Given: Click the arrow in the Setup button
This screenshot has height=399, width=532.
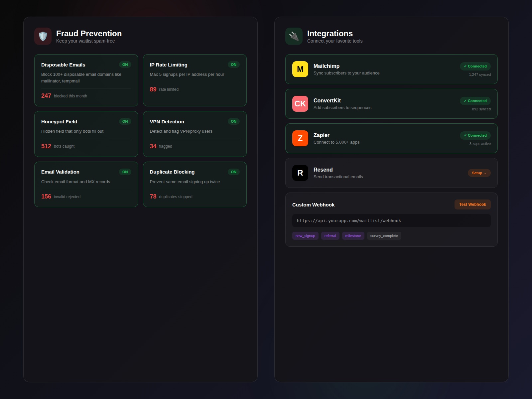Looking at the screenshot, I should click(485, 173).
